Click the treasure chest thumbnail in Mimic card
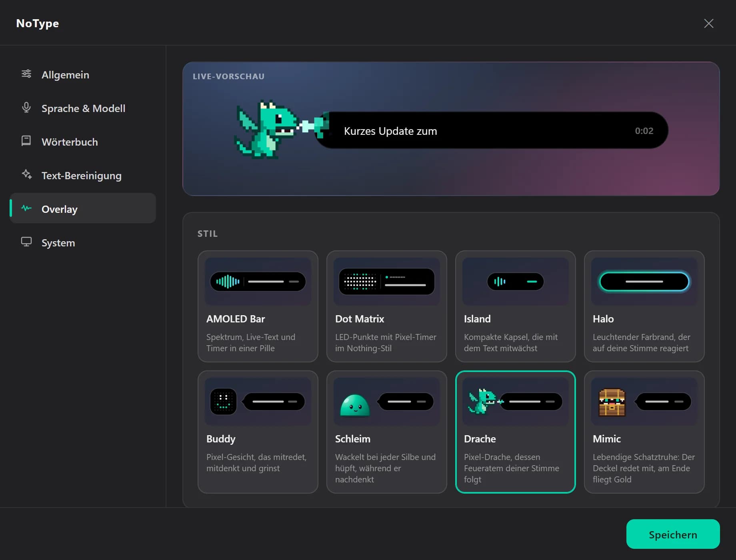 point(612,402)
